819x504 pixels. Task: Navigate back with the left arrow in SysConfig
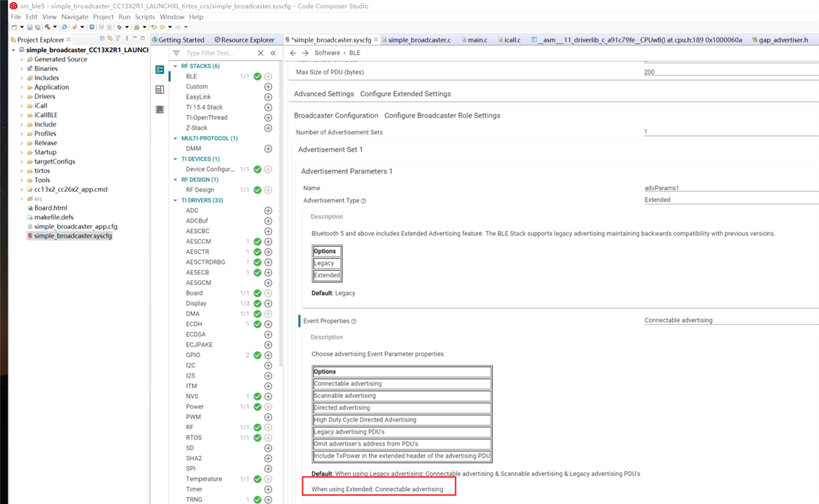[x=293, y=53]
